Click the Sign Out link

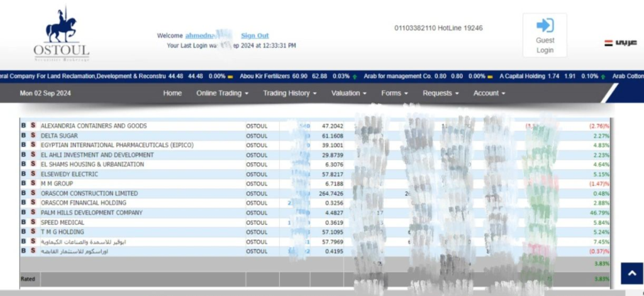[x=255, y=36]
